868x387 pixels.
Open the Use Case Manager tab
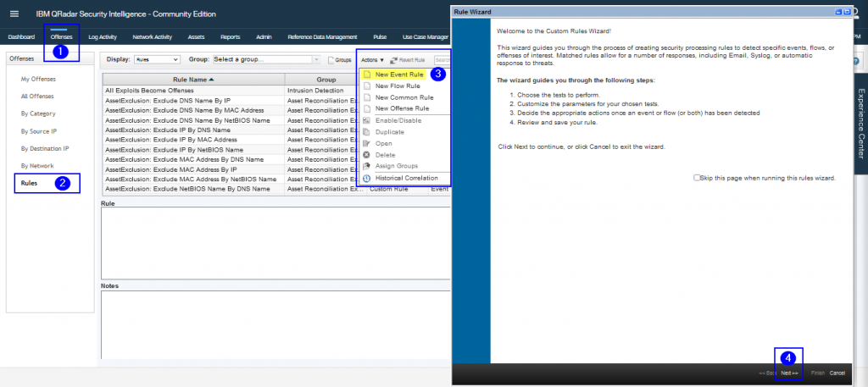tap(426, 37)
